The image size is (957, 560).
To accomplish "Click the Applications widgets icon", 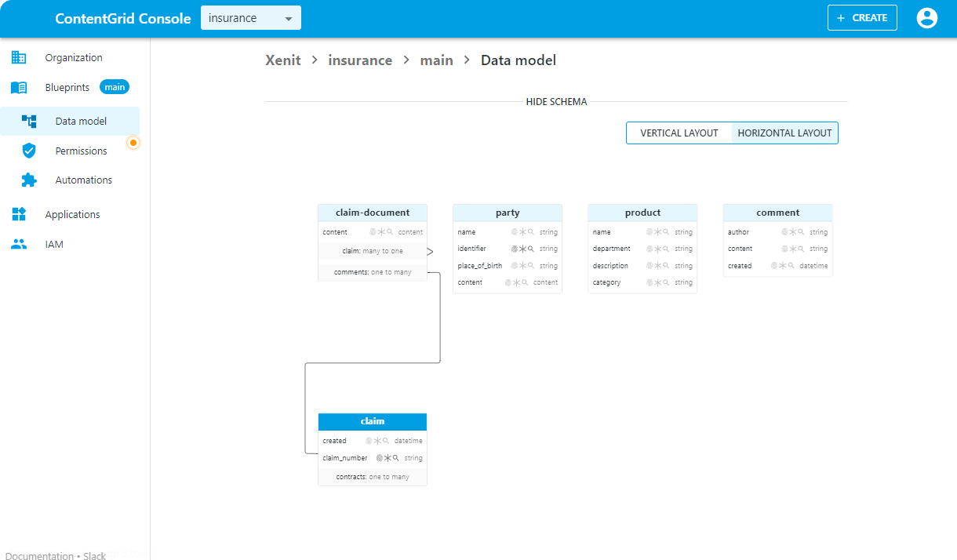I will tap(19, 214).
